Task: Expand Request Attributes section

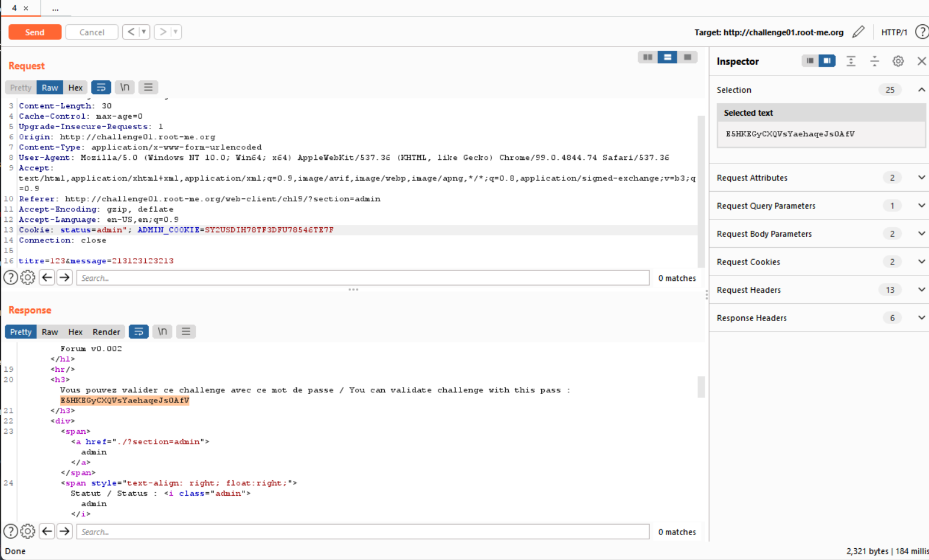Action: (x=921, y=178)
